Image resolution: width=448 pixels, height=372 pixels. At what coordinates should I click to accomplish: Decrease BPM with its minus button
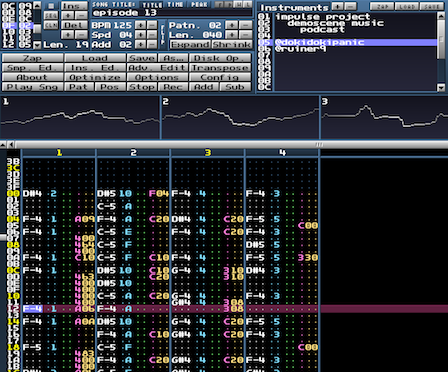point(152,25)
